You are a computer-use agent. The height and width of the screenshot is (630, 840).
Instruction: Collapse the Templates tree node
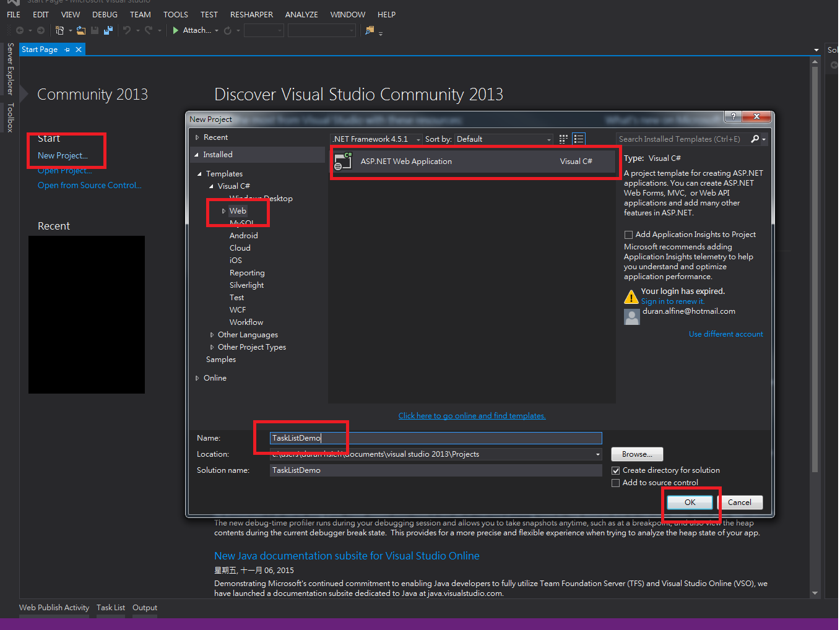pos(199,174)
